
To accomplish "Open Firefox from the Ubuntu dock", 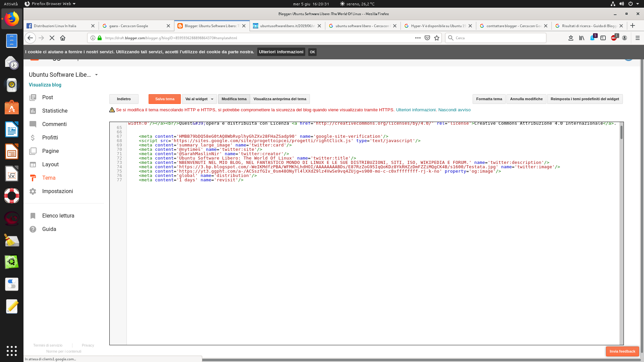I will (x=12, y=19).
